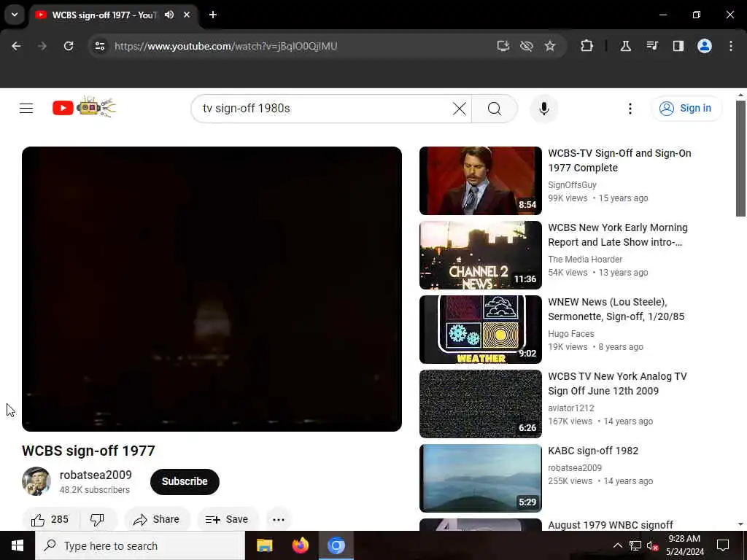Click the page vertical scrollbar thumb

pos(740,158)
